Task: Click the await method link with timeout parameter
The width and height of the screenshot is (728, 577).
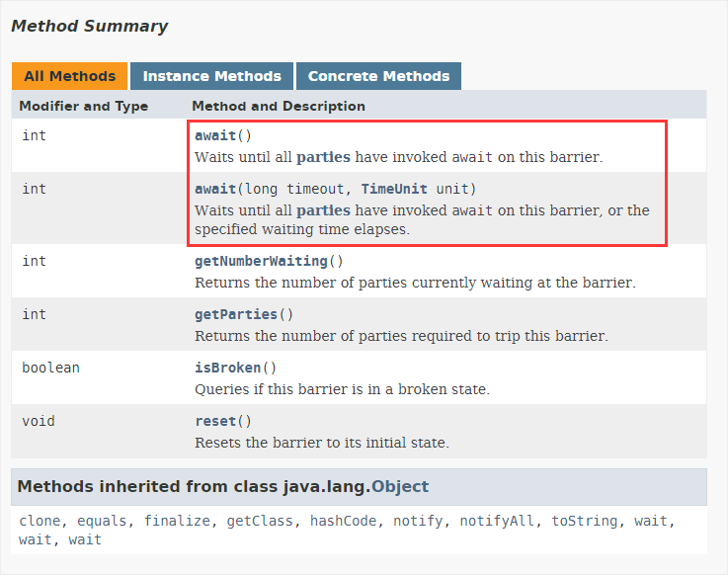Action: point(215,189)
